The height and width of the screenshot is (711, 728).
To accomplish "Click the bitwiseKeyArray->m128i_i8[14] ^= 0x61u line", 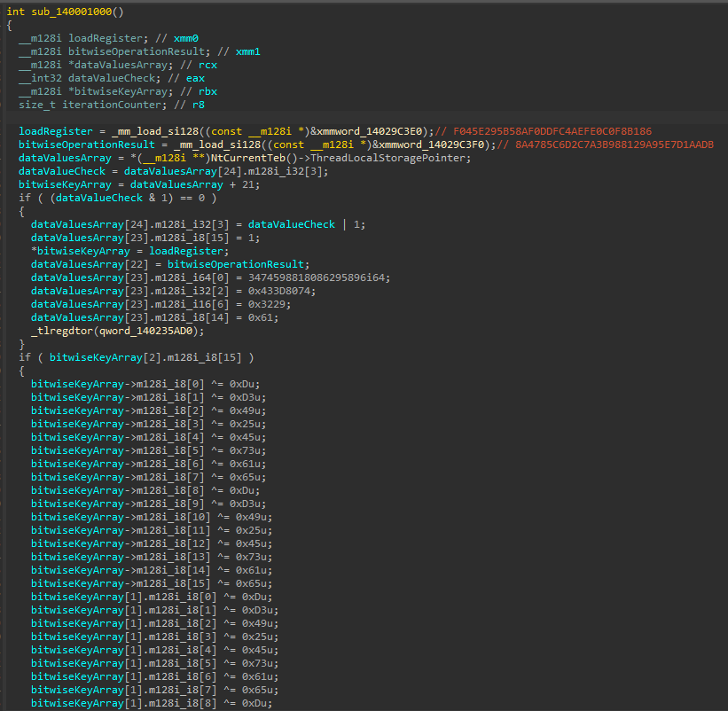I will (x=152, y=570).
